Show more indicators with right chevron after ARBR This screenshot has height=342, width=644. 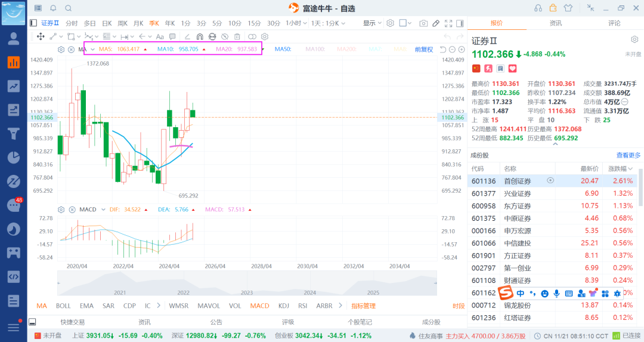[340, 306]
